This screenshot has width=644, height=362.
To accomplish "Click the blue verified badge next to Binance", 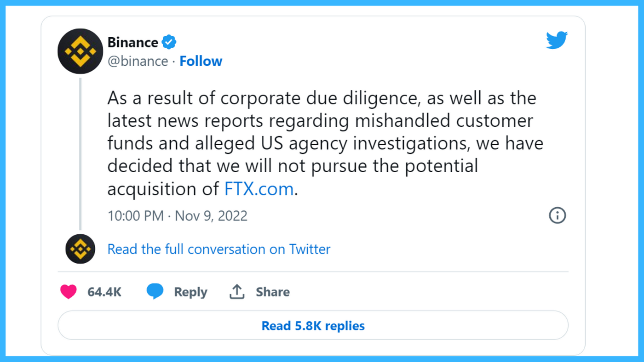I will [x=169, y=42].
